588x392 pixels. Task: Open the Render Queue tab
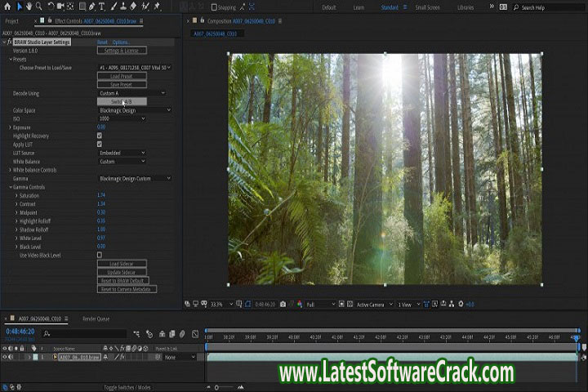pos(96,318)
